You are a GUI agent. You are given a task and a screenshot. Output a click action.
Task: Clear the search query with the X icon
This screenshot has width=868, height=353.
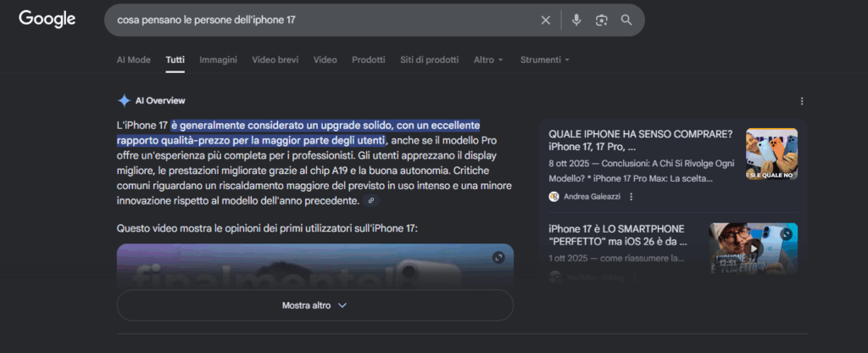pos(545,20)
